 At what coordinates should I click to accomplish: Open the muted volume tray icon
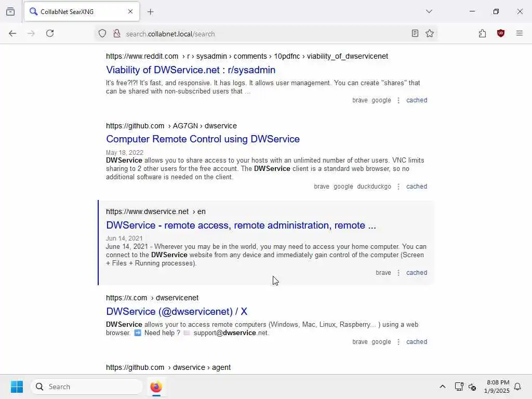click(472, 387)
